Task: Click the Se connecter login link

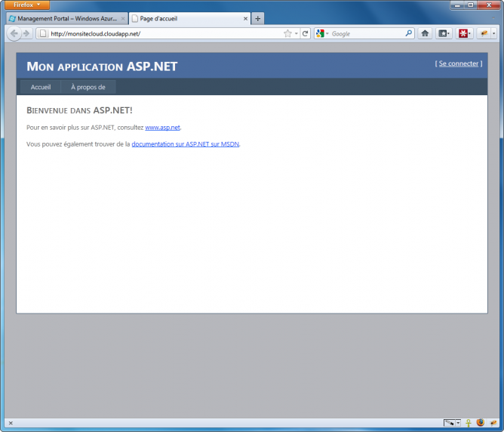Action: [x=459, y=63]
